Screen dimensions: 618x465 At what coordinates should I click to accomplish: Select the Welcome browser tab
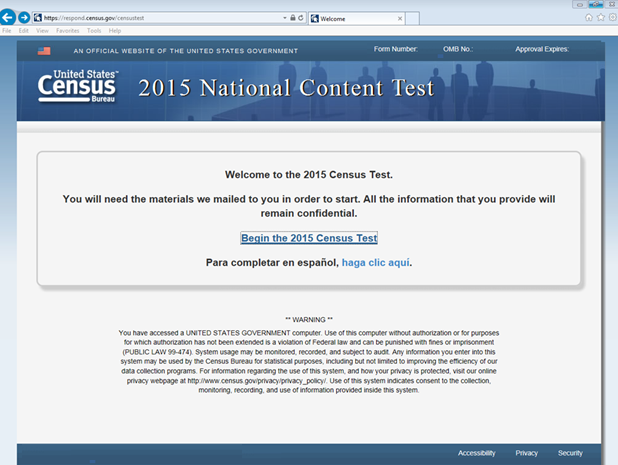pos(356,19)
